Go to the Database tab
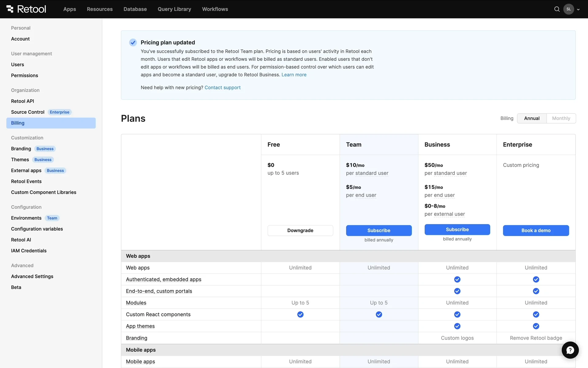 click(x=135, y=9)
